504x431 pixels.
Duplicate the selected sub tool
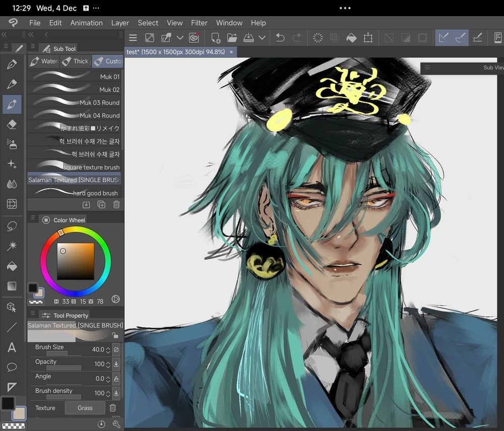tap(101, 204)
